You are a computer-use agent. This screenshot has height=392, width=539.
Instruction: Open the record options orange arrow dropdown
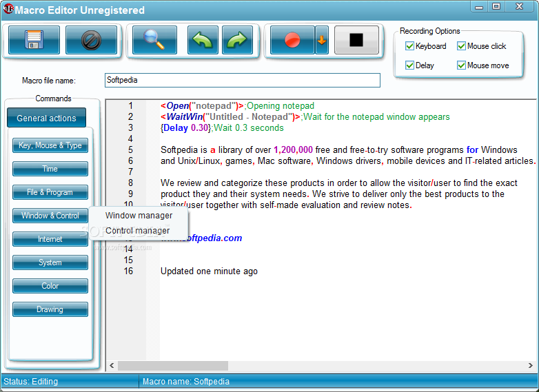[x=322, y=40]
